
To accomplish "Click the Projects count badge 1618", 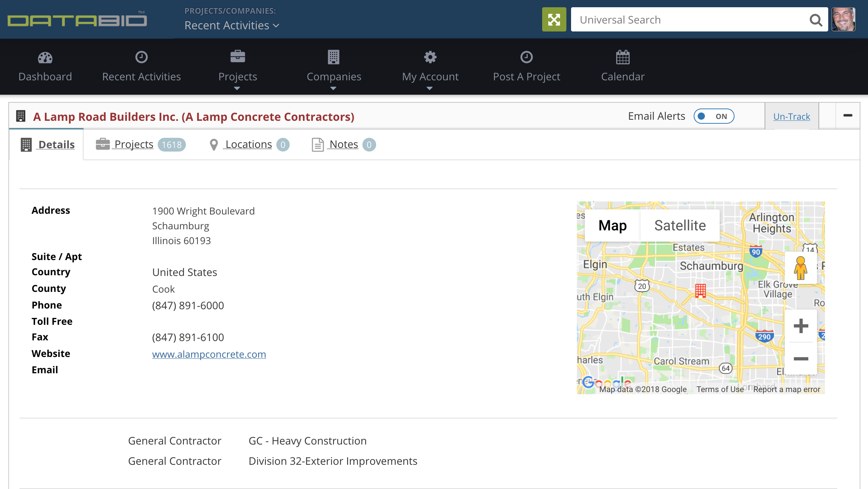I will (x=172, y=145).
